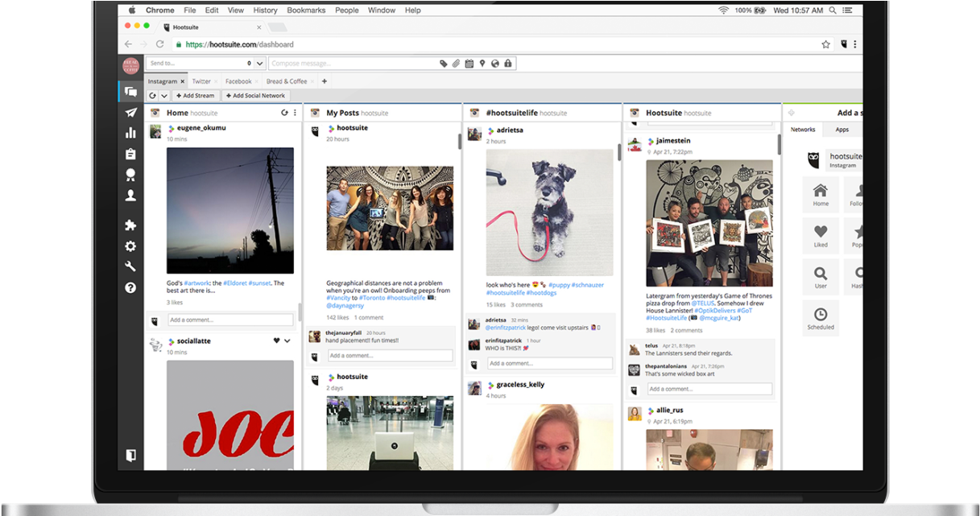Open the refresh interval dropdown arrow beside refresh

coord(164,96)
